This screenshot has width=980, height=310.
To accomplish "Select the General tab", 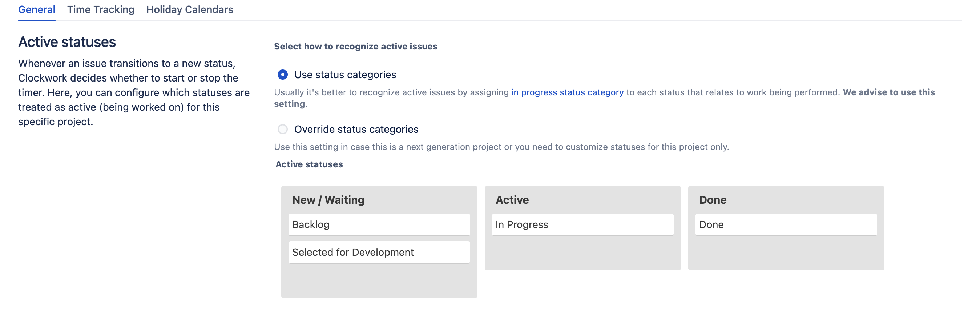I will (37, 9).
